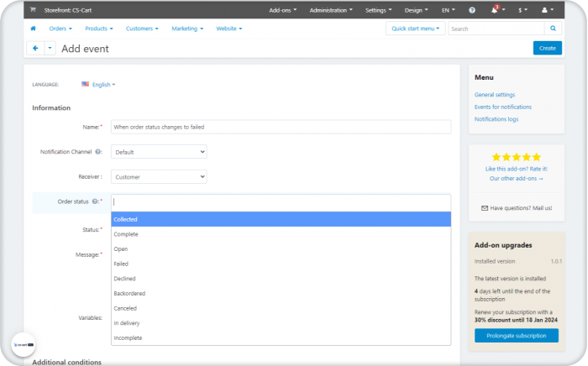Select In delivery order status option
Screen dimensions: 588x366
tap(281, 323)
